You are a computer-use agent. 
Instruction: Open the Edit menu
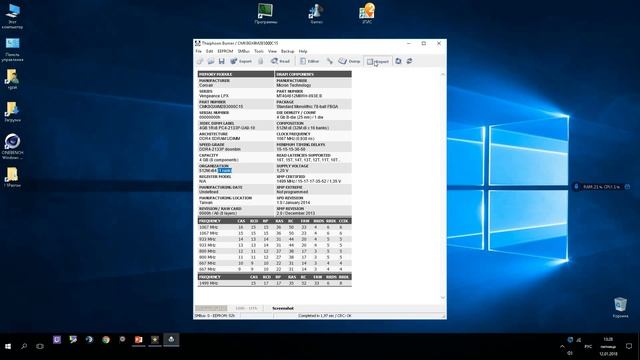(x=209, y=51)
